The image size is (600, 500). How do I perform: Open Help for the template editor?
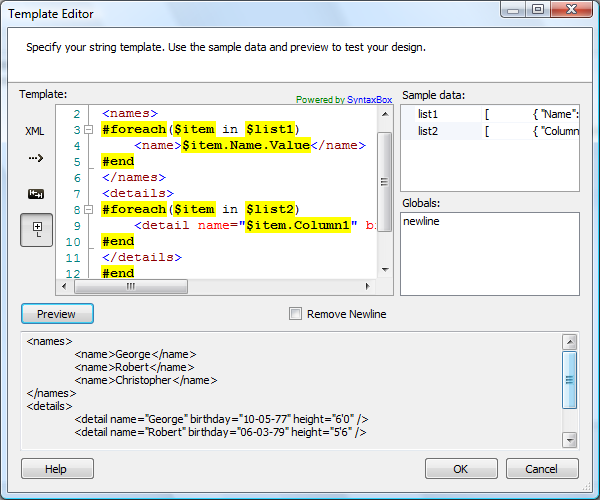57,469
